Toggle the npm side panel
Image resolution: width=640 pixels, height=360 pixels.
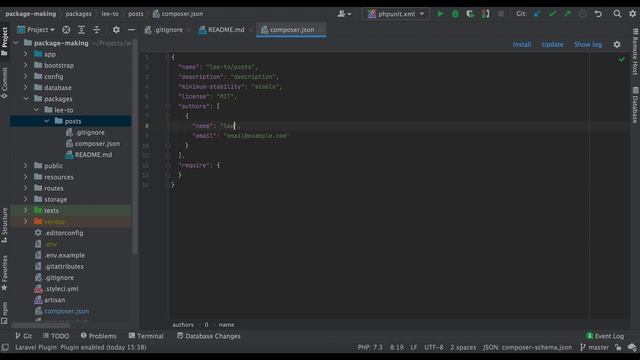4,313
